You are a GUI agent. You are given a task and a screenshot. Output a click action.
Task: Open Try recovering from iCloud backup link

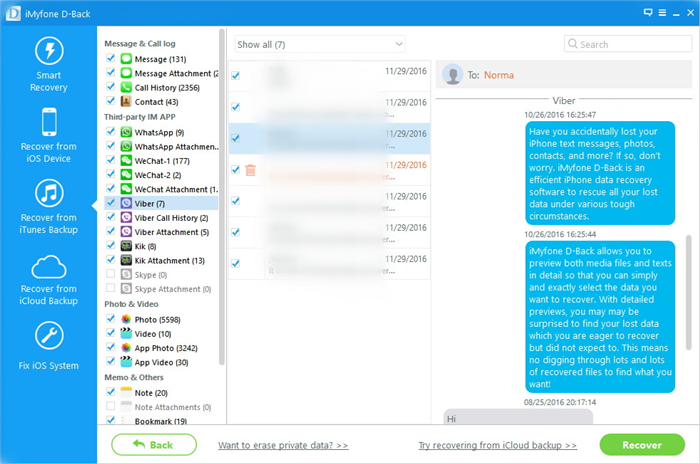pyautogui.click(x=497, y=445)
